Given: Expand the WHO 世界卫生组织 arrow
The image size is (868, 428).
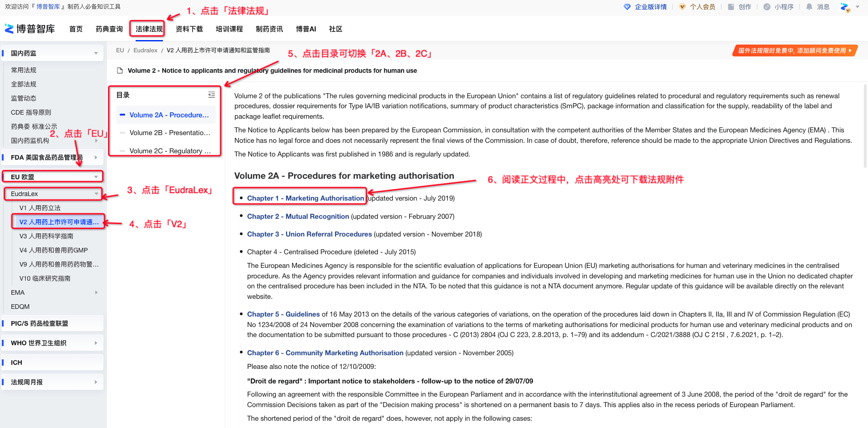Looking at the screenshot, I should coord(96,343).
